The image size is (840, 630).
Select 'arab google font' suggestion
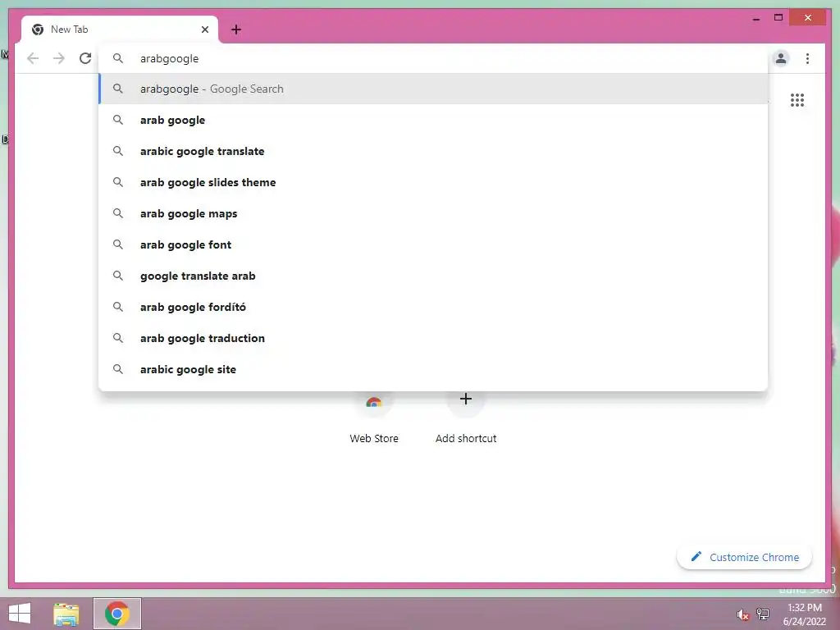433,244
